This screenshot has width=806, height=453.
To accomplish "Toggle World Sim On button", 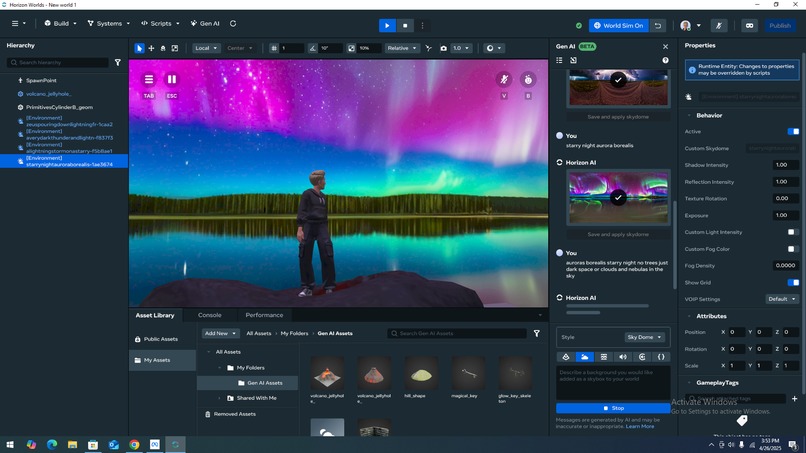I will (x=619, y=25).
